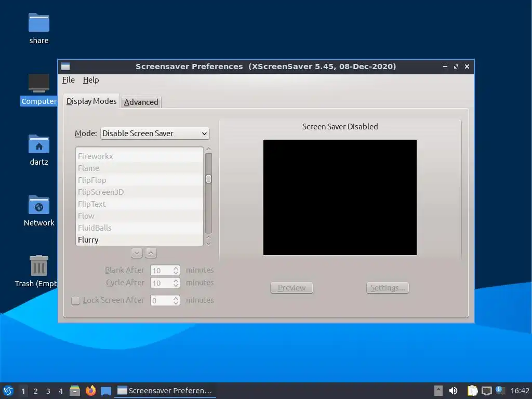Open the Mode dropdown
This screenshot has height=399, width=532.
click(155, 134)
